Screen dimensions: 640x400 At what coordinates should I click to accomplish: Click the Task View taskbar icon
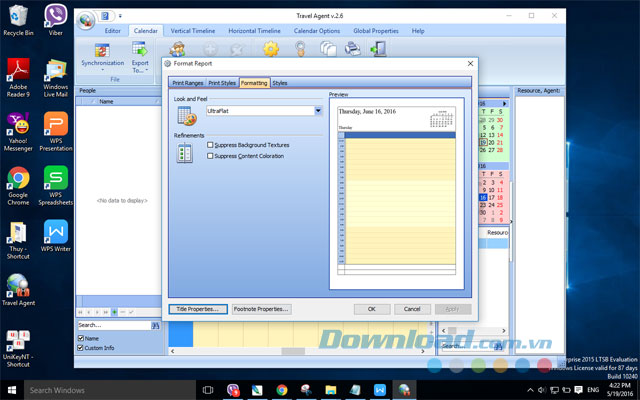point(209,390)
